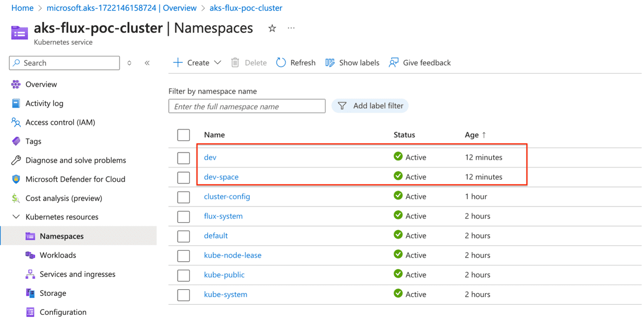Open the aks-flux-poc-cluster breadcrumb link
644x320 pixels.
click(246, 8)
